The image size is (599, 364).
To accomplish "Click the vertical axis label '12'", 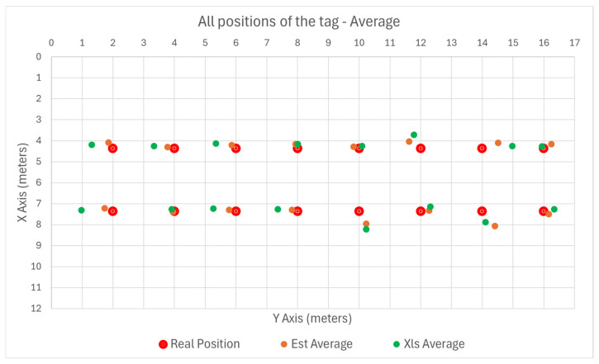I will [x=36, y=309].
